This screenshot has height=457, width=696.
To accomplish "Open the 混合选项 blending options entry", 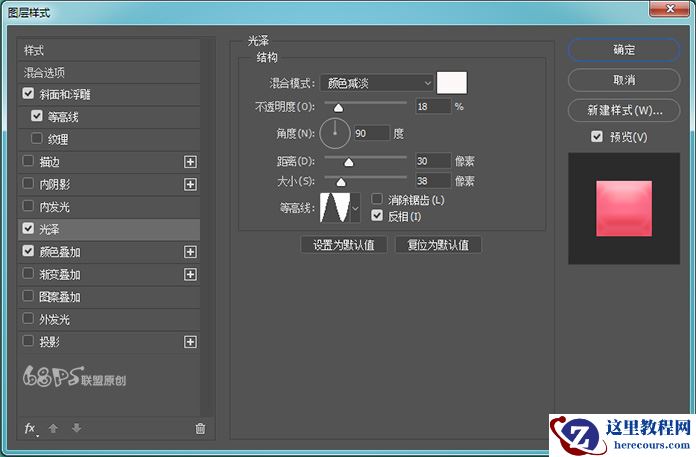I will tap(109, 72).
